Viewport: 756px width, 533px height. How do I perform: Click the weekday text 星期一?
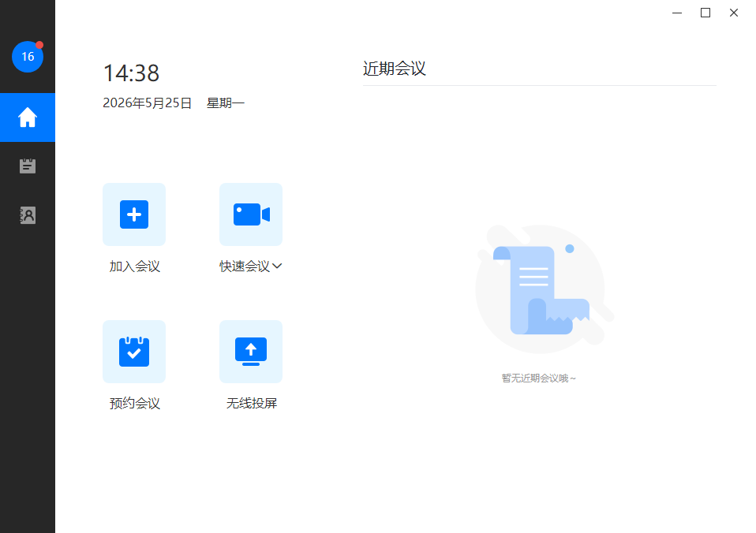point(226,103)
